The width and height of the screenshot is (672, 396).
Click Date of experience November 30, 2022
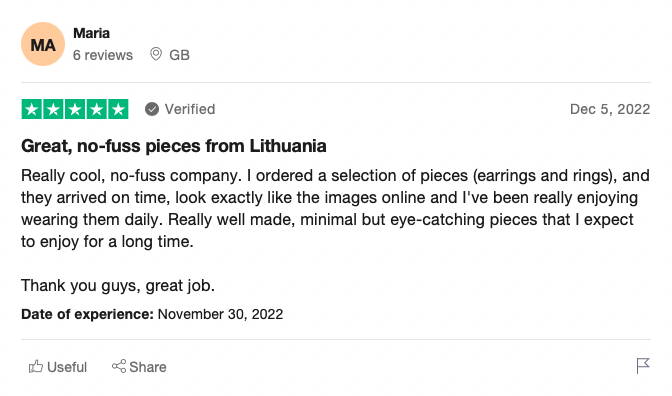pyautogui.click(x=152, y=314)
